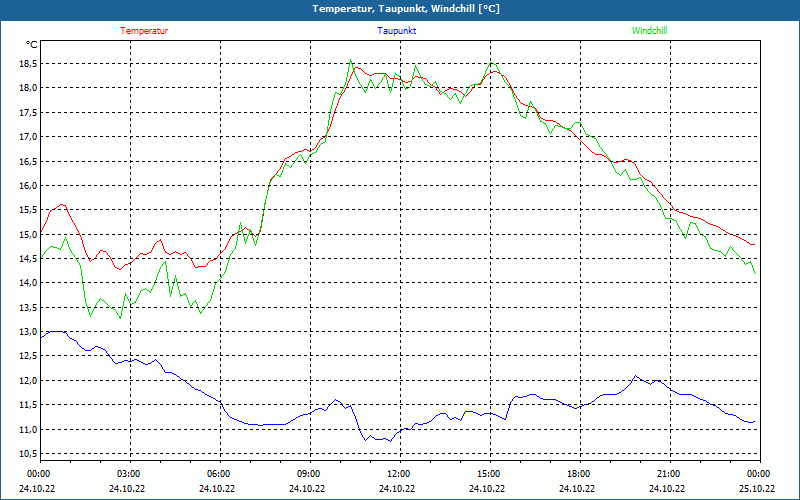This screenshot has width=800, height=500.
Task: Click the red Temperatur legend label
Action: point(144,31)
